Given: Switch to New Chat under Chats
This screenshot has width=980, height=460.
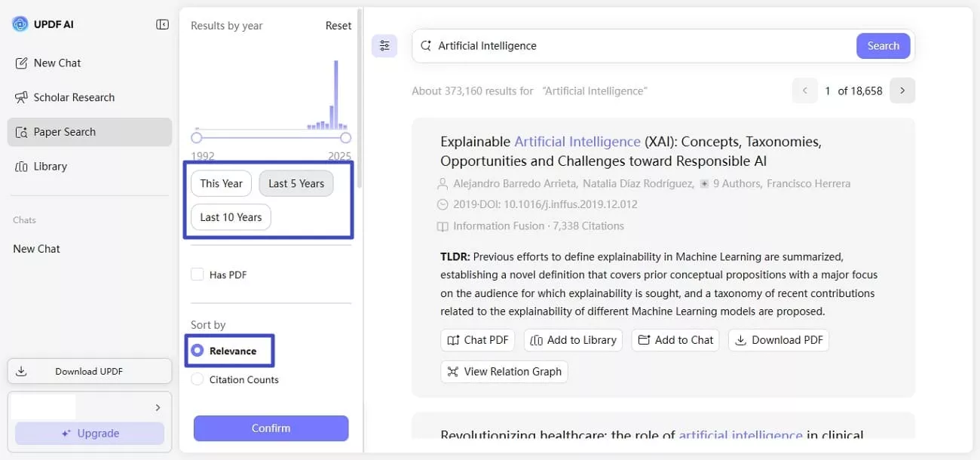Looking at the screenshot, I should [36, 248].
